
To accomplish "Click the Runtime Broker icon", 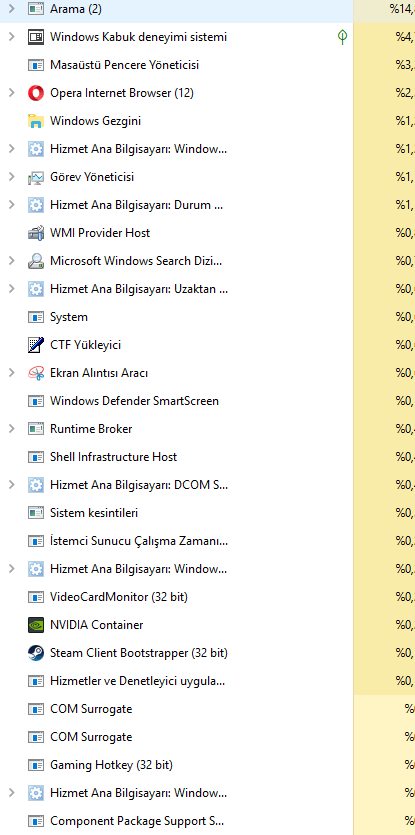I will click(x=36, y=429).
